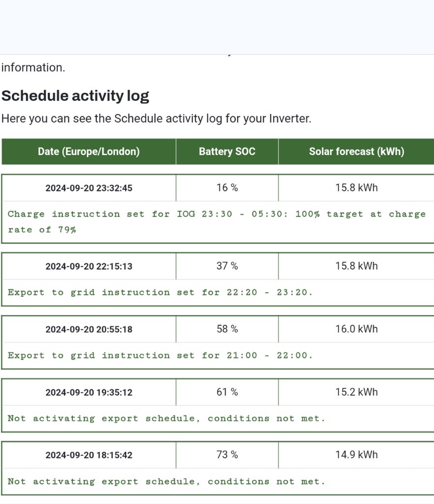
Task: Click the 2024-09-20 20:55:18 date entry
Action: tap(89, 329)
